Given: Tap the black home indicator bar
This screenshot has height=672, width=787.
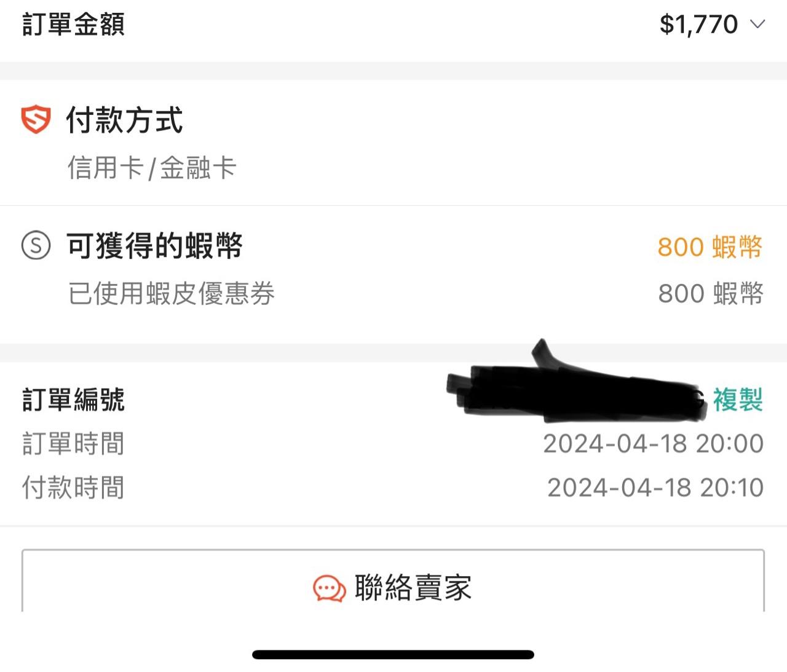Looking at the screenshot, I should pyautogui.click(x=393, y=655).
